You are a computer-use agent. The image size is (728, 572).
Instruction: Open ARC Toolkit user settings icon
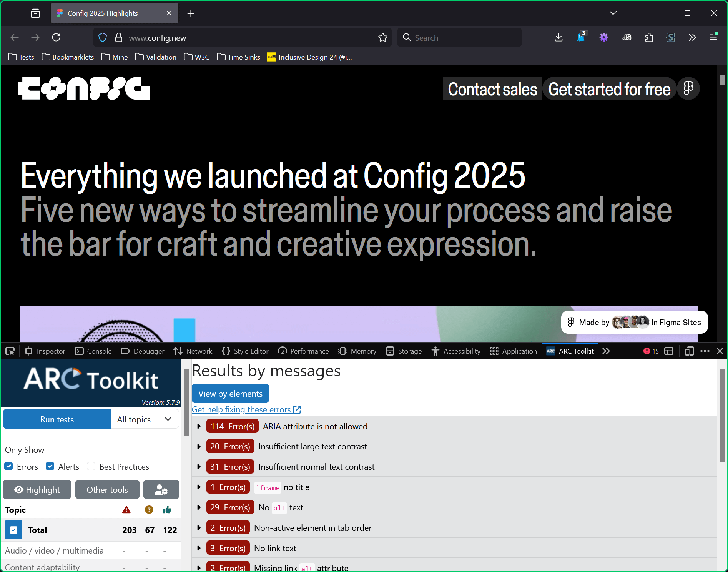coord(161,489)
